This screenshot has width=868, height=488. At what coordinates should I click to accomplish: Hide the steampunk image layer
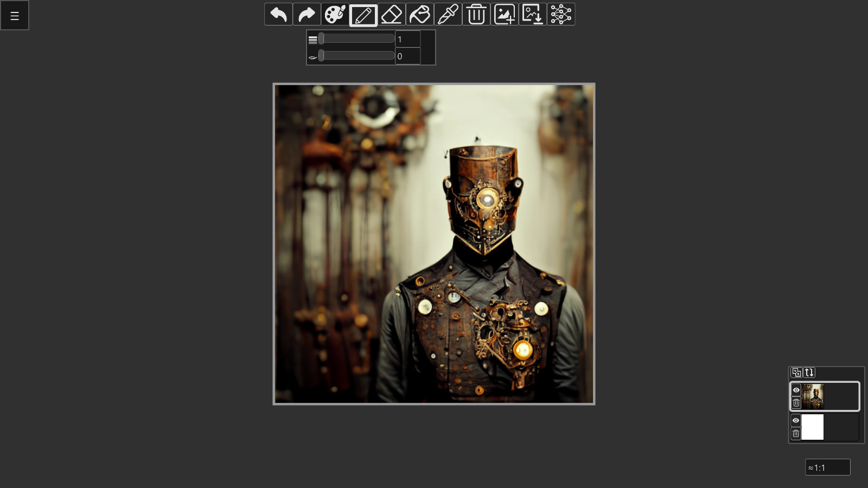[x=796, y=390]
